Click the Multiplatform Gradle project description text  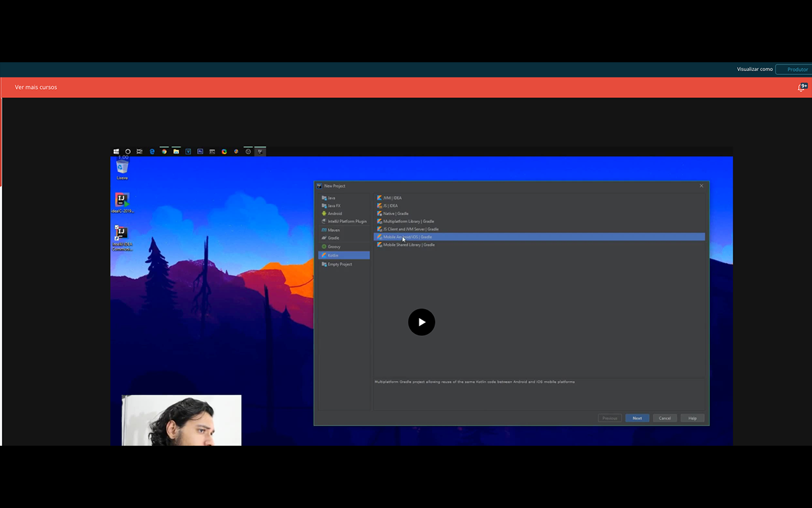click(x=475, y=382)
